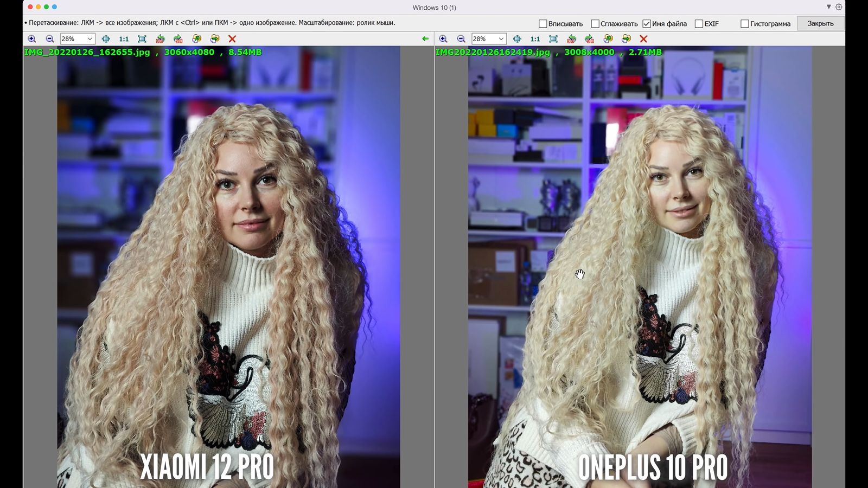Center the image in the left pane
Screen dimensions: 868x488
pos(106,39)
